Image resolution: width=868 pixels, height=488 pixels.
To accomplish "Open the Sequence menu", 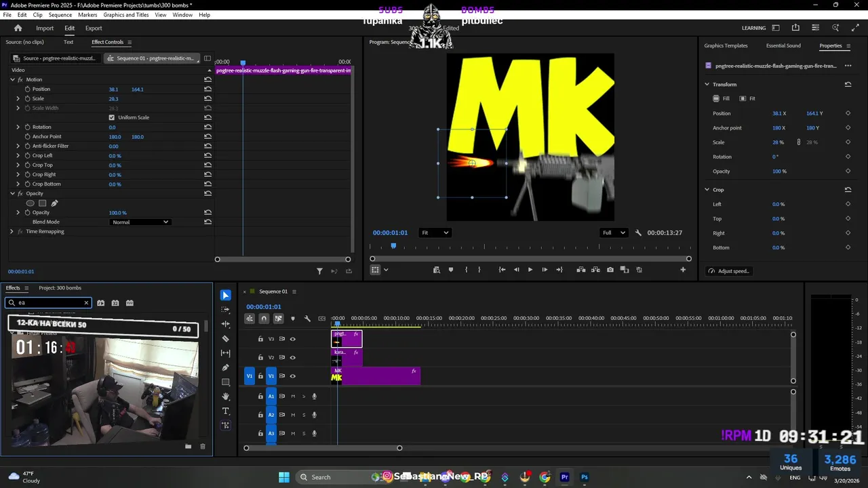I will (x=60, y=14).
